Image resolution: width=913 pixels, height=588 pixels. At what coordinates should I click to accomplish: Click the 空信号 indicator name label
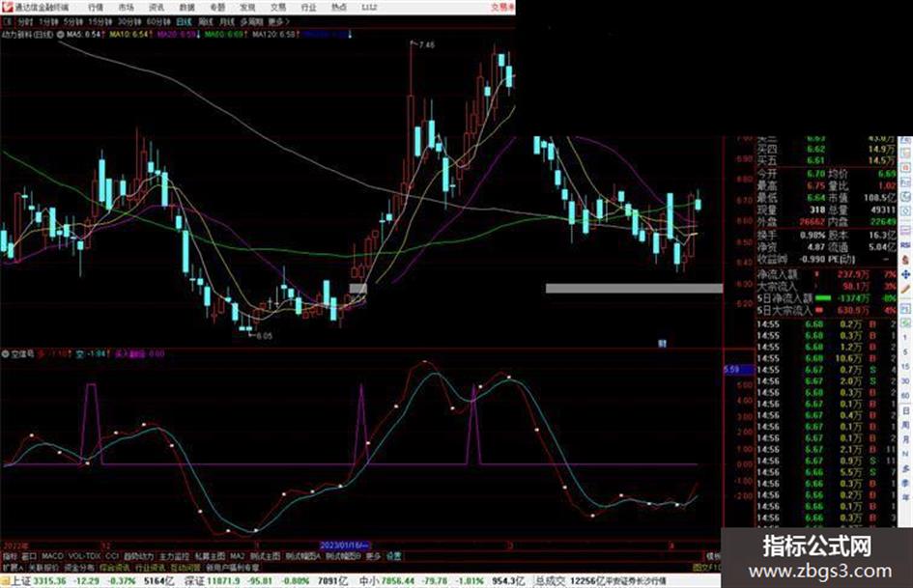[x=23, y=353]
